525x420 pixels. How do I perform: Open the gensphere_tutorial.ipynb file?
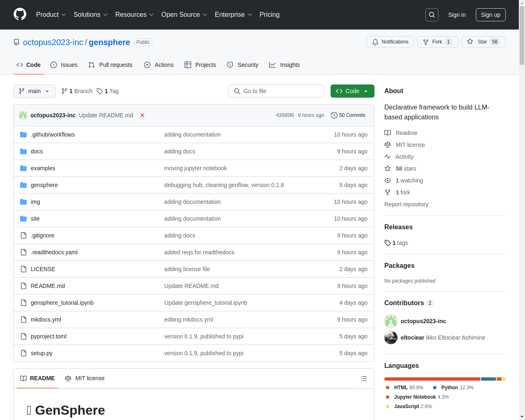[x=62, y=303]
